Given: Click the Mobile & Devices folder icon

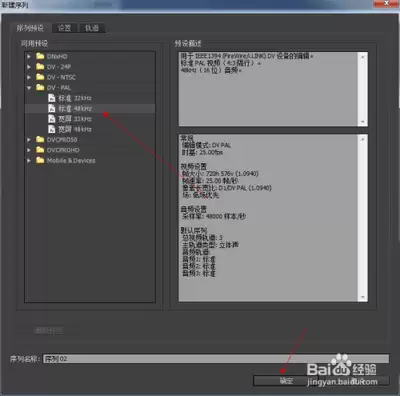Looking at the screenshot, I should pos(40,160).
